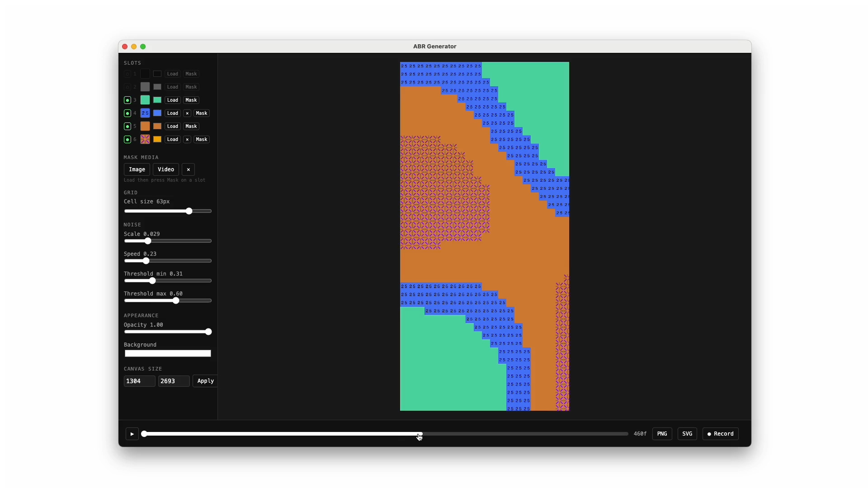This screenshot has height=488, width=868.
Task: Toggle slot 1 enable button
Action: coord(127,74)
